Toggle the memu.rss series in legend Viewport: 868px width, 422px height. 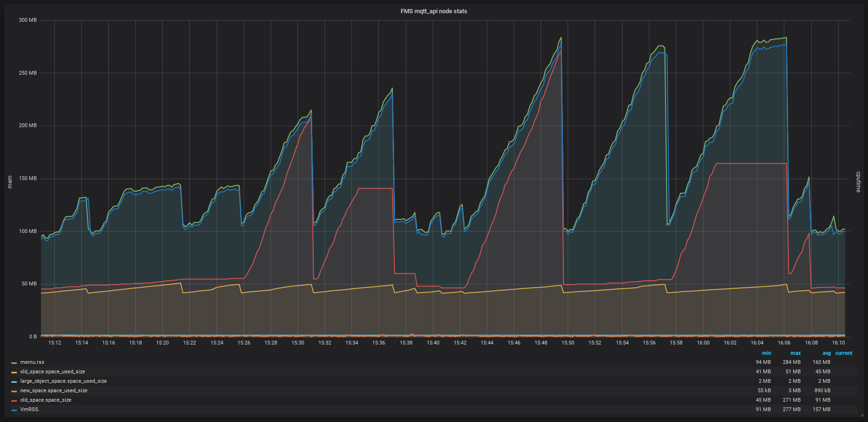(x=32, y=362)
